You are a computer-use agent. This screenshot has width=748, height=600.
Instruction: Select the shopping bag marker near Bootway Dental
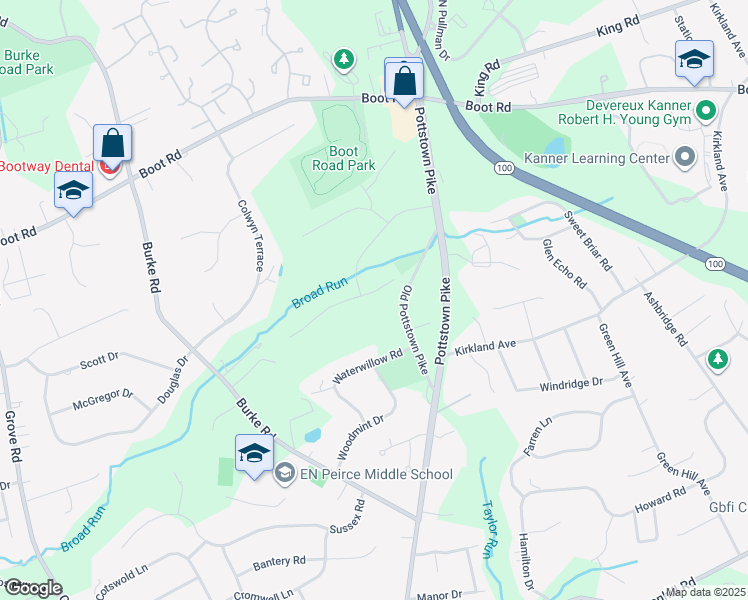tap(113, 145)
